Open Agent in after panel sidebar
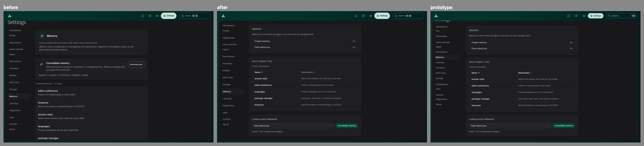The image size is (644, 146). tap(233, 50)
